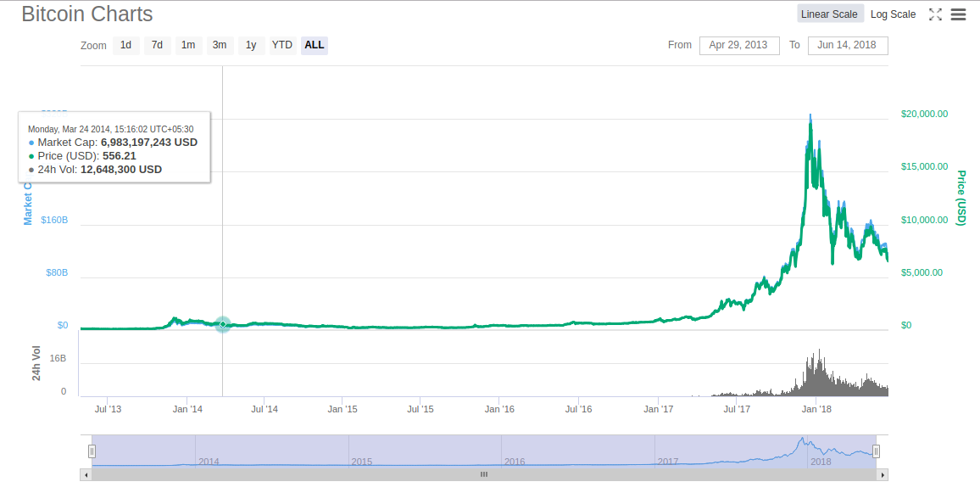The image size is (980, 493).
Task: Click the From date field
Action: tap(739, 45)
